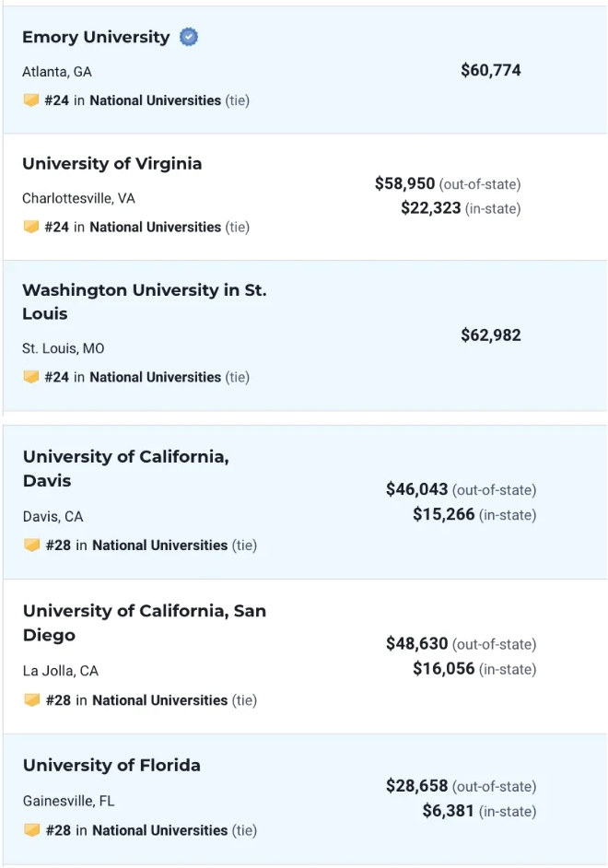The image size is (608, 868).
Task: Click National Universities link under University of Florida
Action: click(x=159, y=830)
